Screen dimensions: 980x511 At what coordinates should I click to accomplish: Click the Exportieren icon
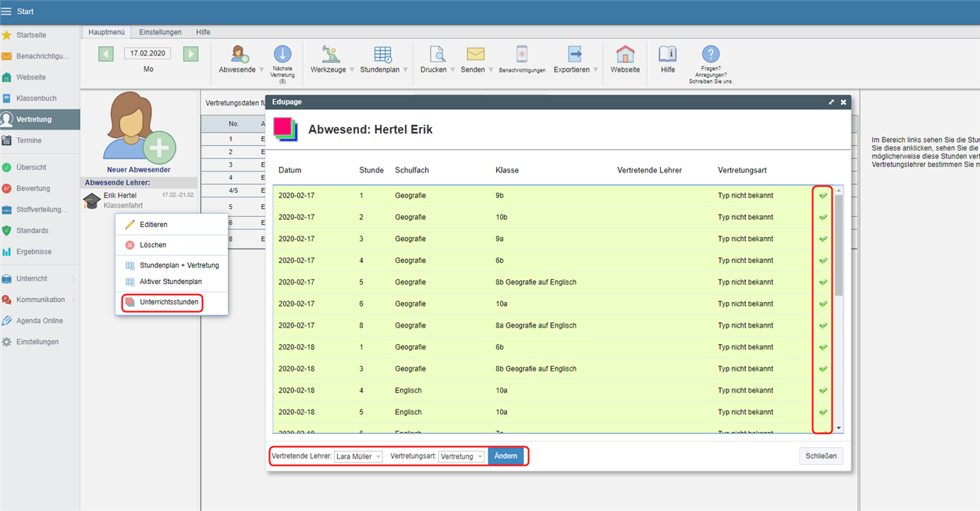(574, 55)
